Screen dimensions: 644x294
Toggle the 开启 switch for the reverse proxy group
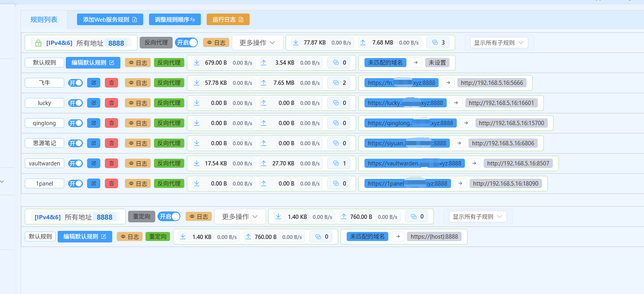[x=186, y=43]
